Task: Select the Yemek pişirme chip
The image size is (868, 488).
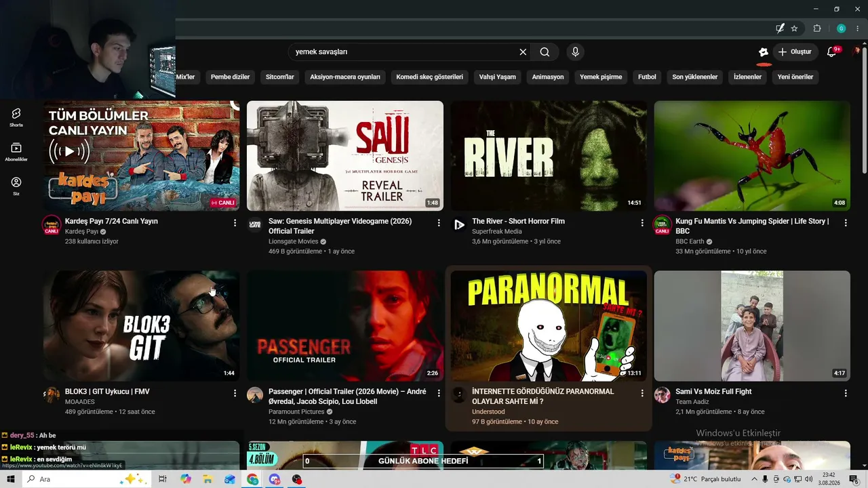Action: pos(601,77)
